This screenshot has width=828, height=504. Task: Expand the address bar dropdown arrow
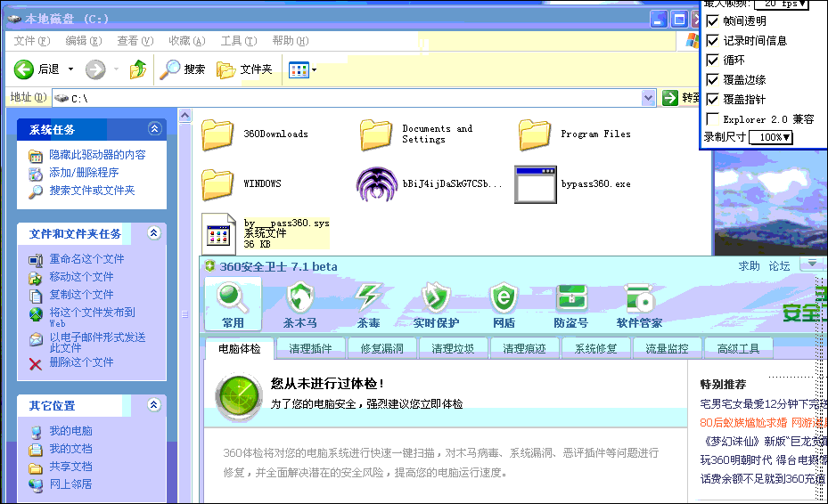pyautogui.click(x=649, y=98)
